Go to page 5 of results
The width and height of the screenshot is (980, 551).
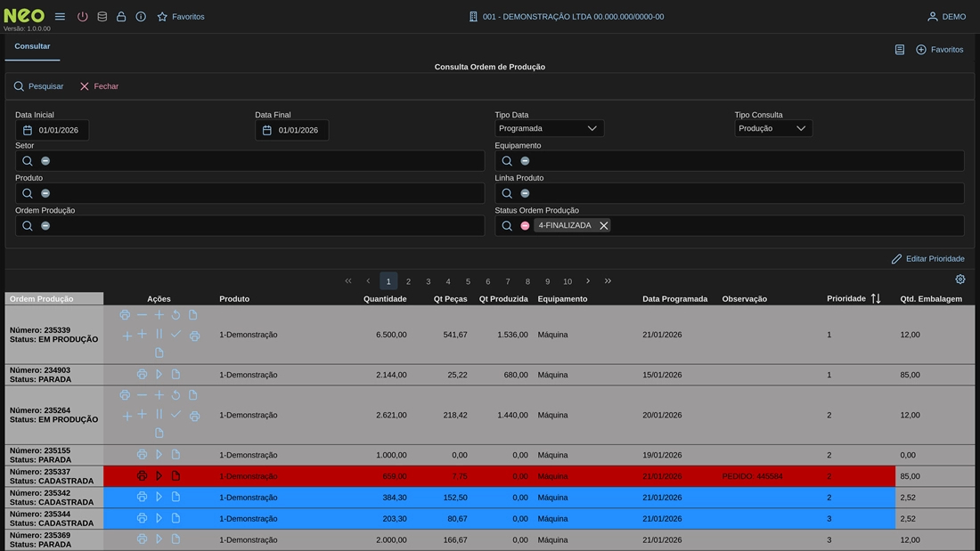[x=468, y=281]
